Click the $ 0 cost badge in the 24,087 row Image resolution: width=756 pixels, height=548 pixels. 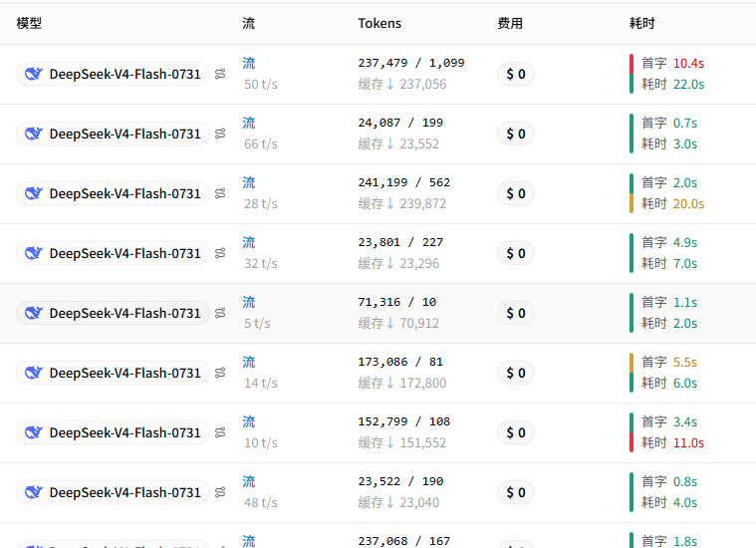[x=516, y=134]
